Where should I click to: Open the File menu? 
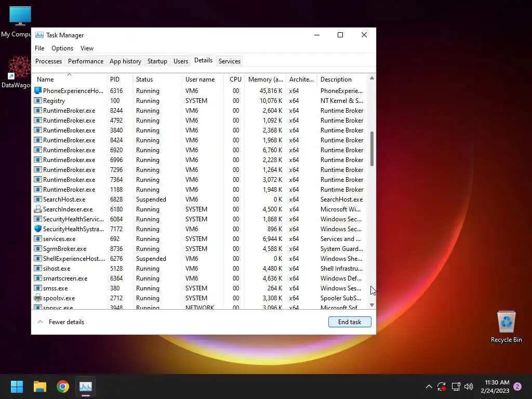[39, 48]
